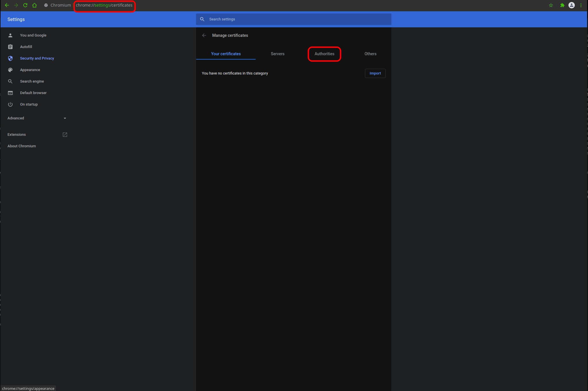The width and height of the screenshot is (588, 391).
Task: Open Appearance settings in sidebar
Action: tap(30, 70)
